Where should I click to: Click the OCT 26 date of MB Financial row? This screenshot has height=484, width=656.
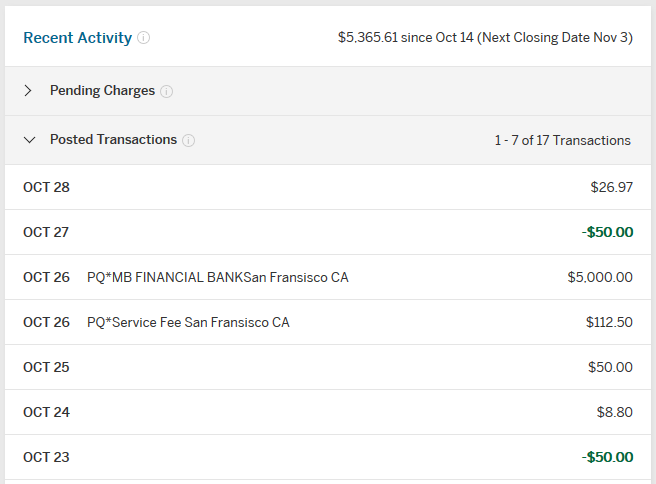click(46, 277)
